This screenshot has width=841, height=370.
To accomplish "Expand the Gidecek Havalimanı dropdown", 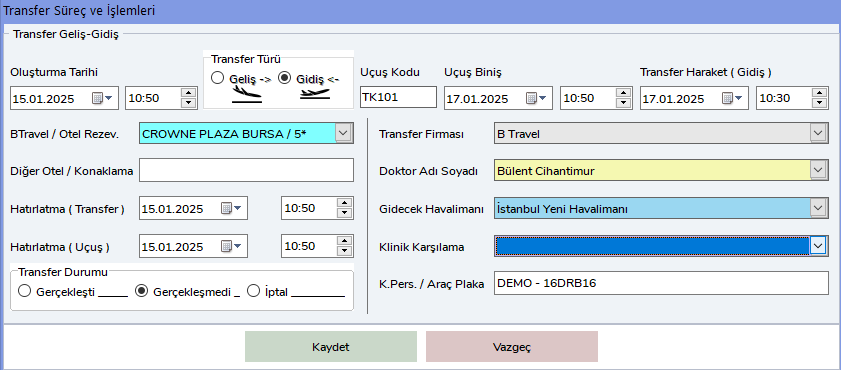I will pos(818,208).
